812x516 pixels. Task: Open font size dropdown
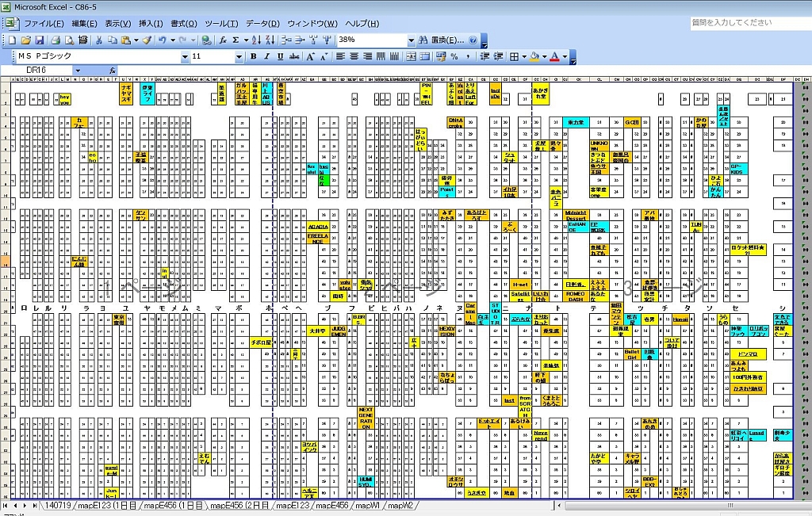pos(239,56)
